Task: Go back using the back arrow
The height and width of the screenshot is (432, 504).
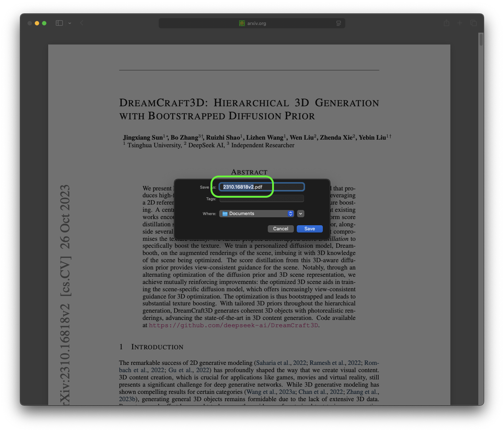Action: [x=82, y=23]
